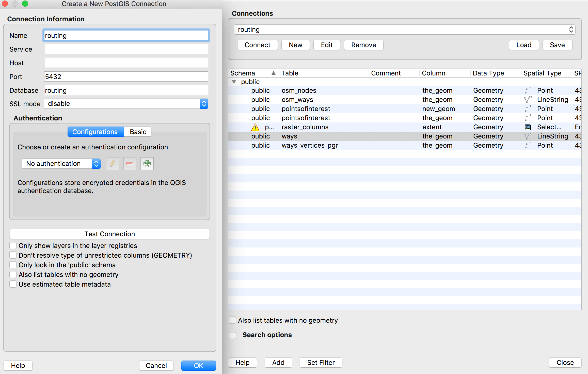Screen dimensions: 588x374
Task: Click the edit authentication config pencil icon
Action: [x=112, y=164]
